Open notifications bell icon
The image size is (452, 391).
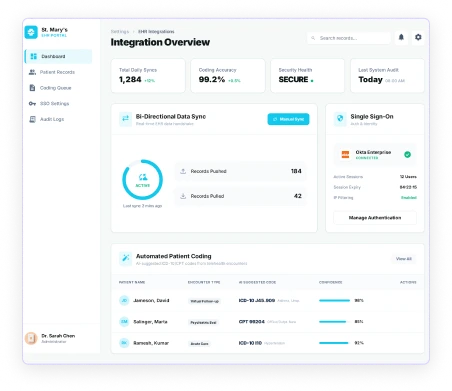tap(401, 37)
